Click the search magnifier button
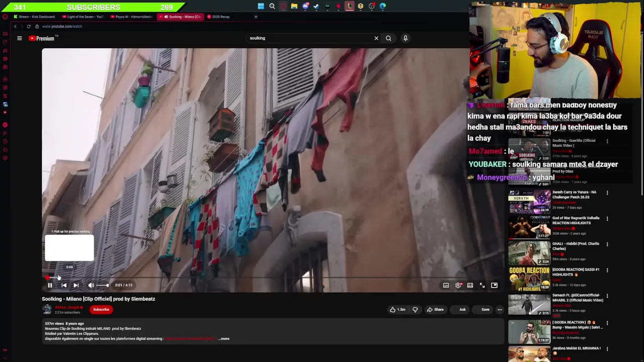644x362 pixels. click(x=388, y=38)
